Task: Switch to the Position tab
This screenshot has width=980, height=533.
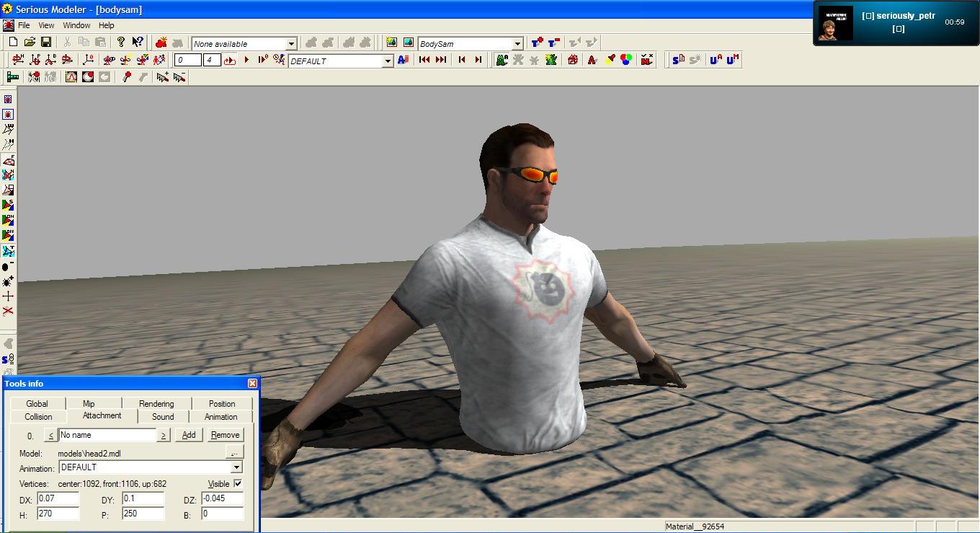Action: pyautogui.click(x=222, y=403)
